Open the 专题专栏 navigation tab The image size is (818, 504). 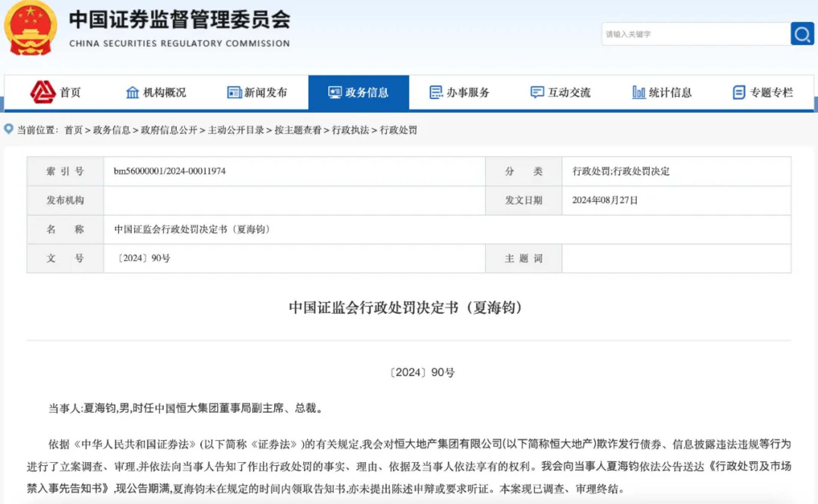[x=763, y=92]
